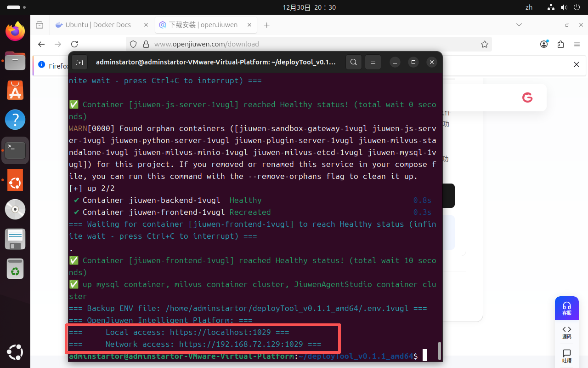Open the 吐槽 feedback widget
588x368 pixels.
coord(567,356)
